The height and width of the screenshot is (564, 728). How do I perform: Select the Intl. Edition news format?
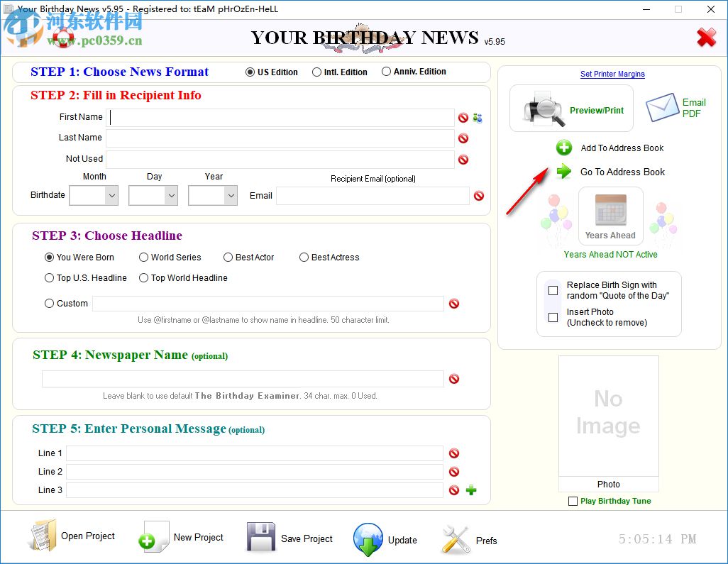[x=316, y=71]
